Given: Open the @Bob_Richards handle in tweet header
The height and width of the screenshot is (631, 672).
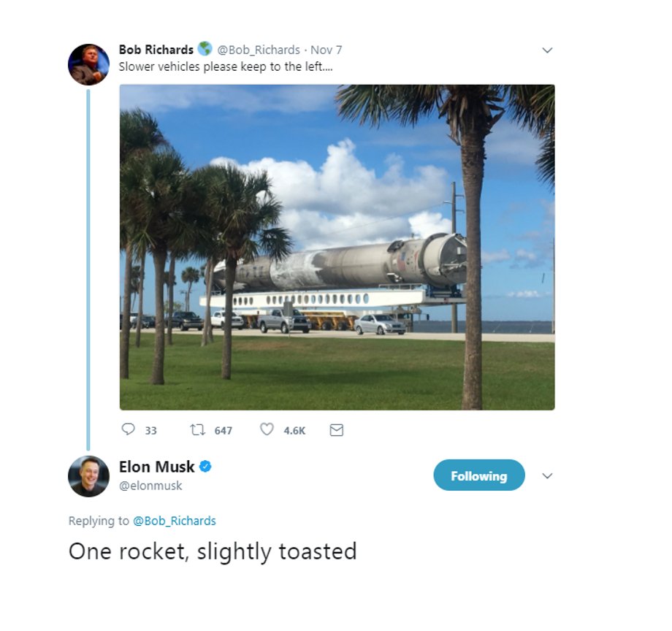Looking at the screenshot, I should click(x=259, y=50).
